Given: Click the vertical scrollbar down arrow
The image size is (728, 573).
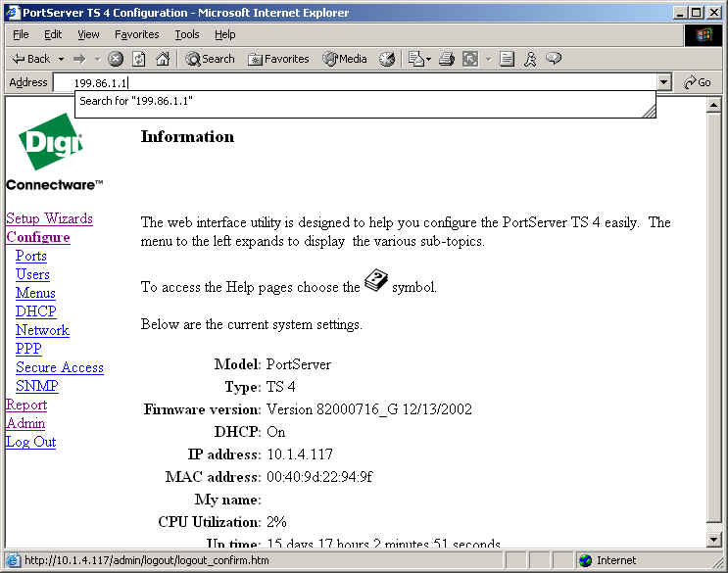Looking at the screenshot, I should 713,540.
